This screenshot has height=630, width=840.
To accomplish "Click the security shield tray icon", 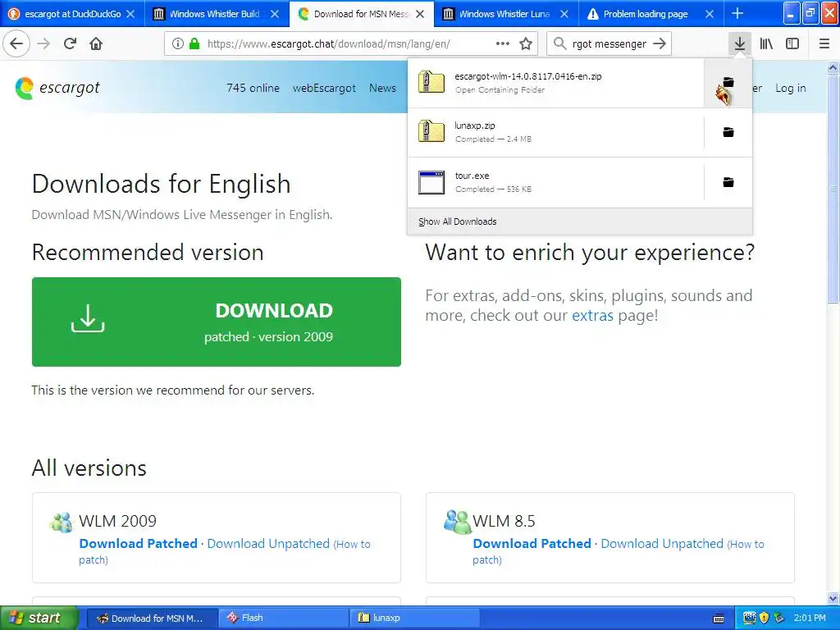I will click(x=764, y=619).
